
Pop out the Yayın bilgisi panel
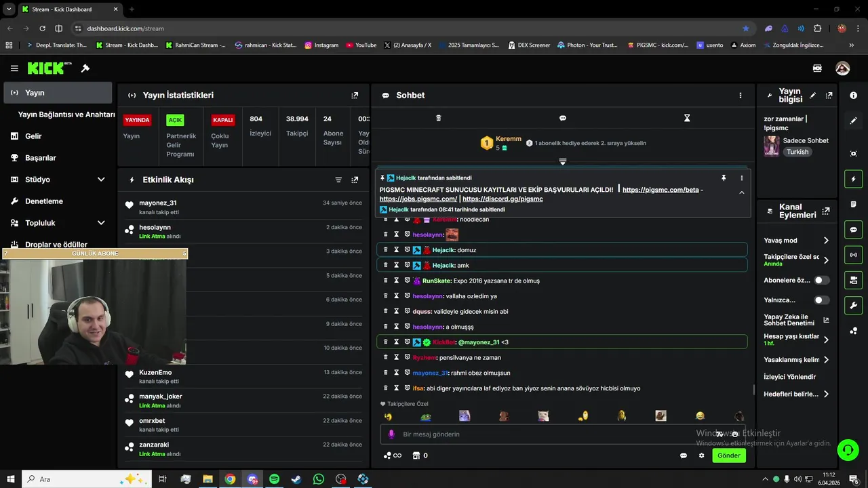coord(829,96)
